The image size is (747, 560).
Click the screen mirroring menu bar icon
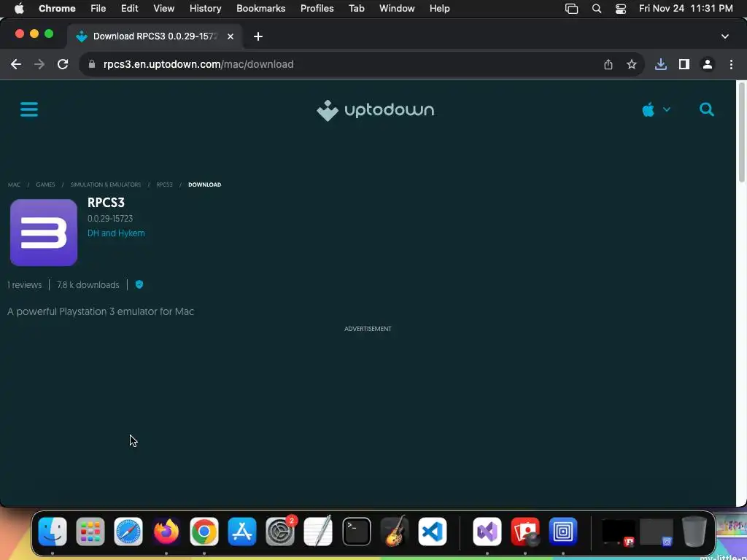pyautogui.click(x=572, y=8)
